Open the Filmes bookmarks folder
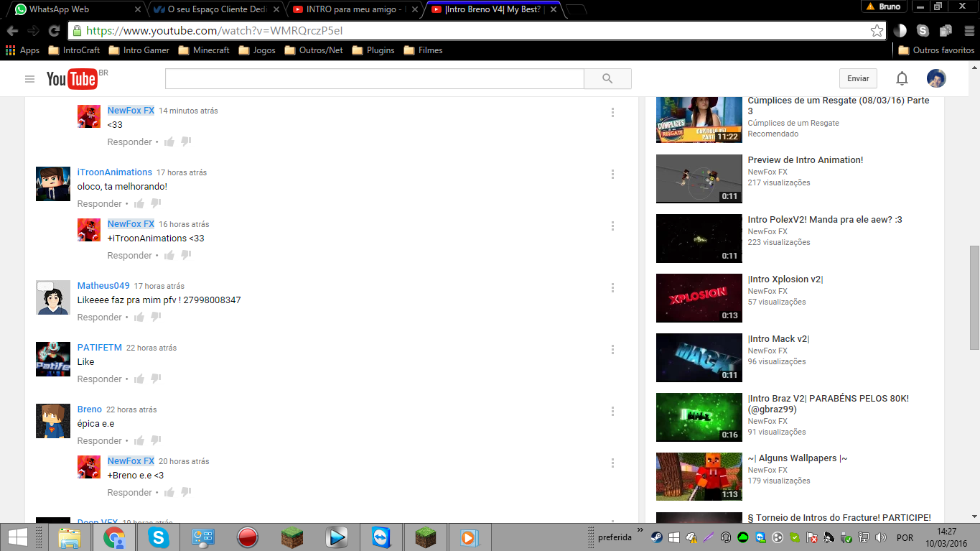Screen dimensions: 980x551 point(423,50)
